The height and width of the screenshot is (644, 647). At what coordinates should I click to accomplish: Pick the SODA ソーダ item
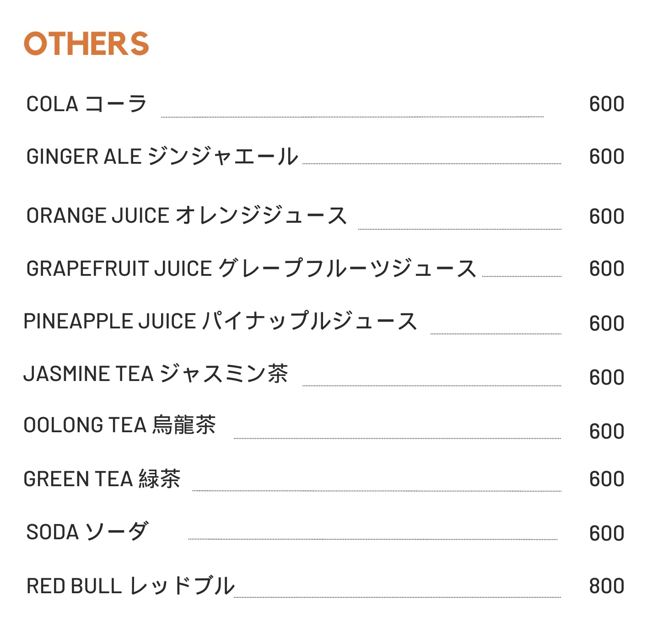point(87,531)
